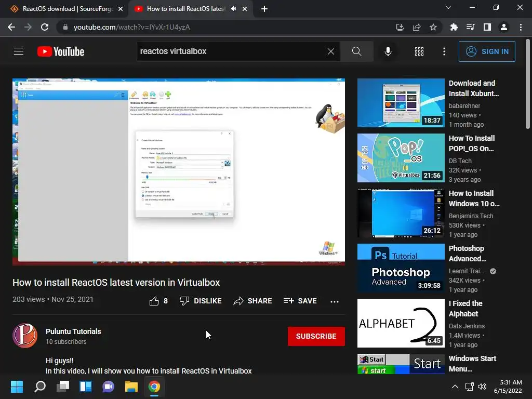Image resolution: width=532 pixels, height=399 pixels.
Task: Install app from address bar icon
Action: pyautogui.click(x=400, y=27)
